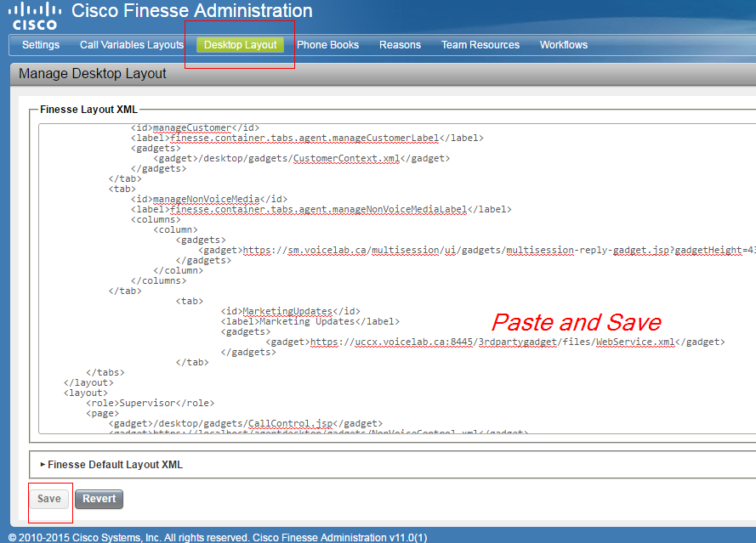Click the MarketingUpdates id line
The width and height of the screenshot is (756, 543).
pos(290,311)
